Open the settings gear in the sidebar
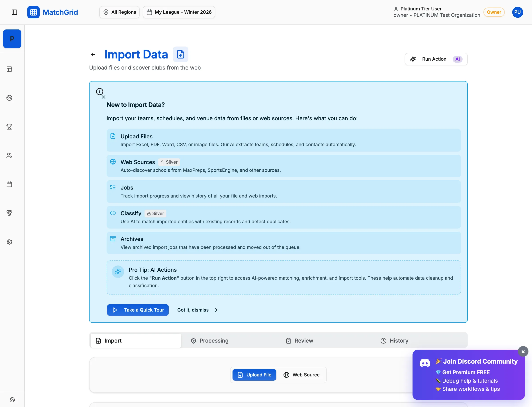This screenshot has width=532, height=407. (x=9, y=242)
